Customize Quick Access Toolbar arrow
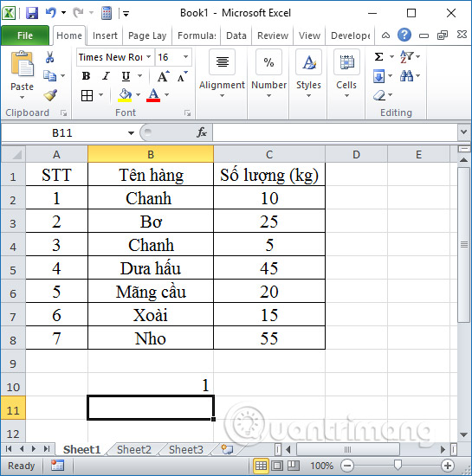This screenshot has width=472, height=476. coord(126,13)
